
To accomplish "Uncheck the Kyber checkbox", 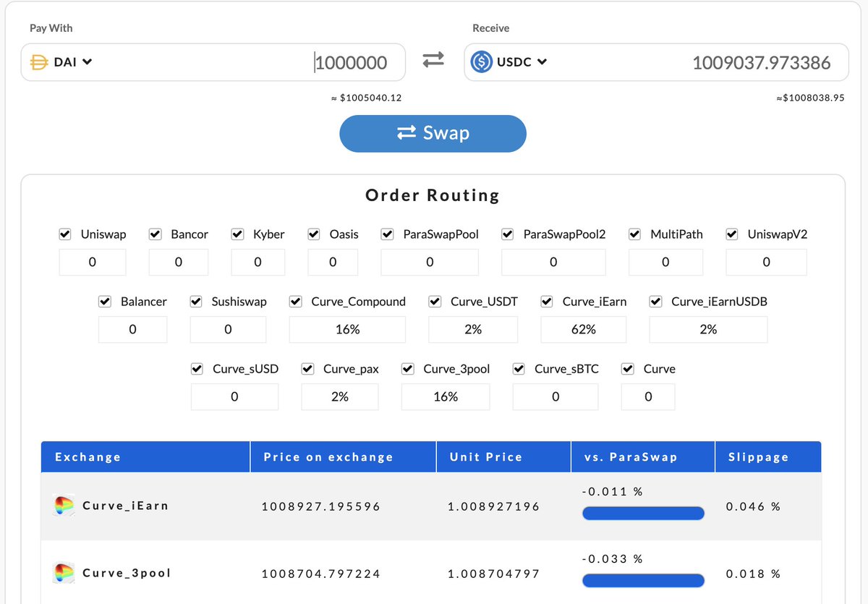I will pyautogui.click(x=237, y=234).
